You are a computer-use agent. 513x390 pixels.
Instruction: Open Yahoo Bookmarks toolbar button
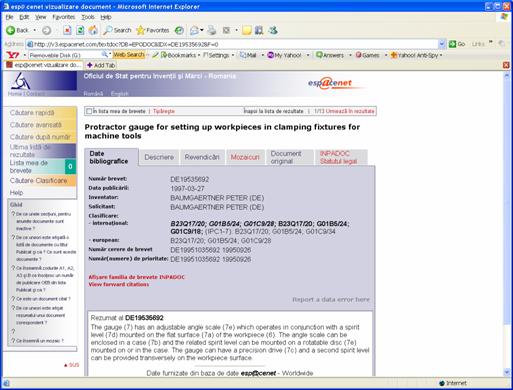tap(179, 55)
